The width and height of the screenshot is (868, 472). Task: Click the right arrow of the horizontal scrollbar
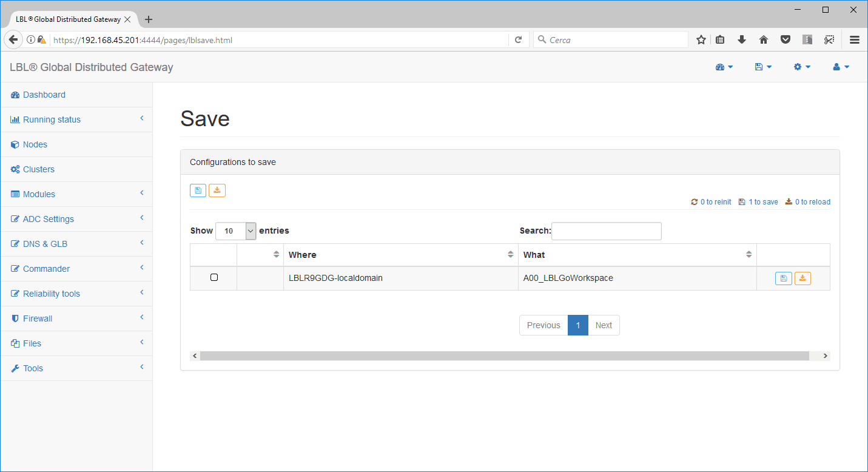[825, 356]
